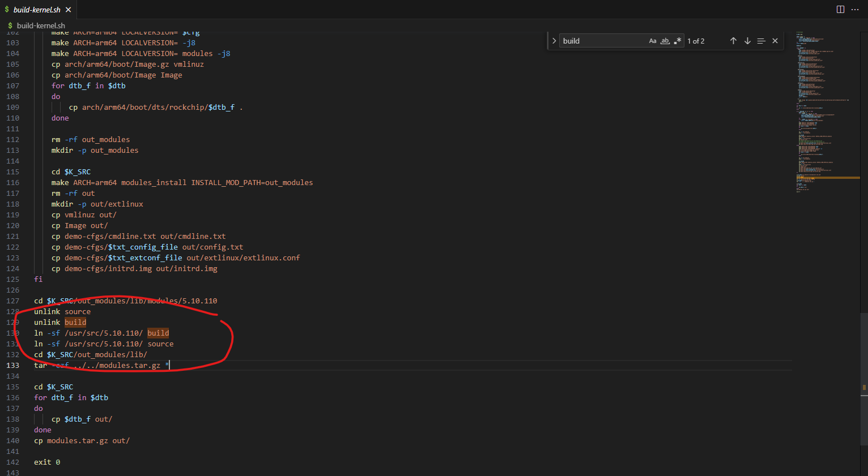Click "cp $dtb_f out/" on line 138
Image resolution: width=868 pixels, height=476 pixels.
(82, 419)
